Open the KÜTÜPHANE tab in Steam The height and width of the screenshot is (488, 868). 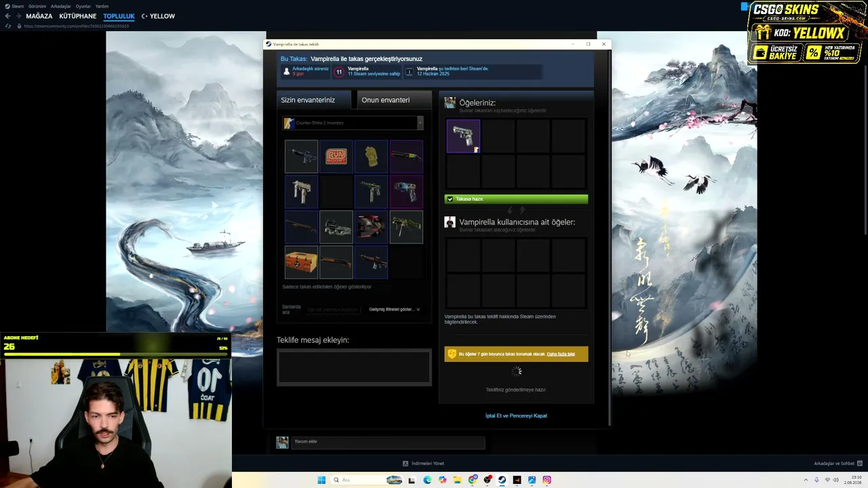[x=78, y=16]
